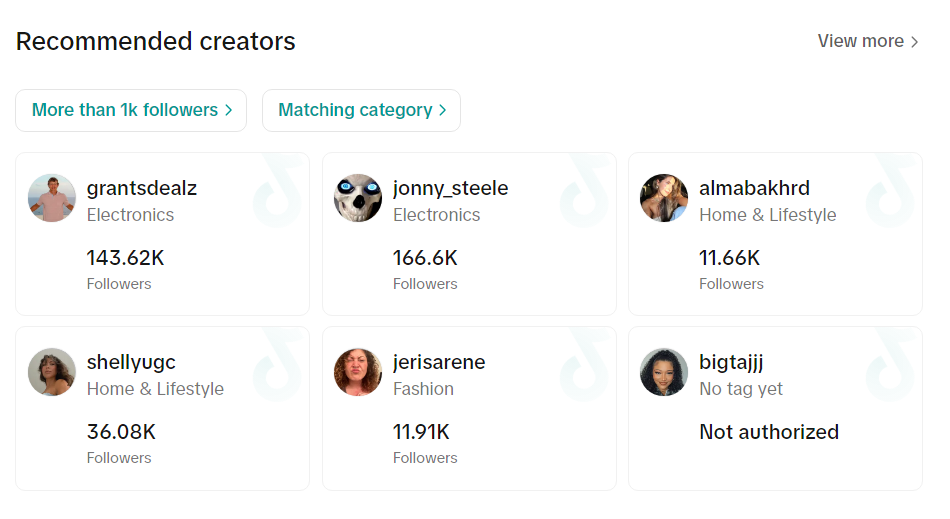This screenshot has height=519, width=950.
Task: Click jonny_steele skull avatar
Action: [358, 198]
